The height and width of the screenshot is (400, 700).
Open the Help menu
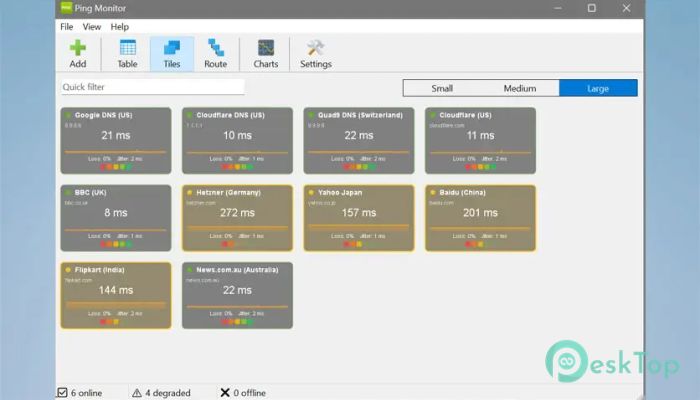pos(120,27)
